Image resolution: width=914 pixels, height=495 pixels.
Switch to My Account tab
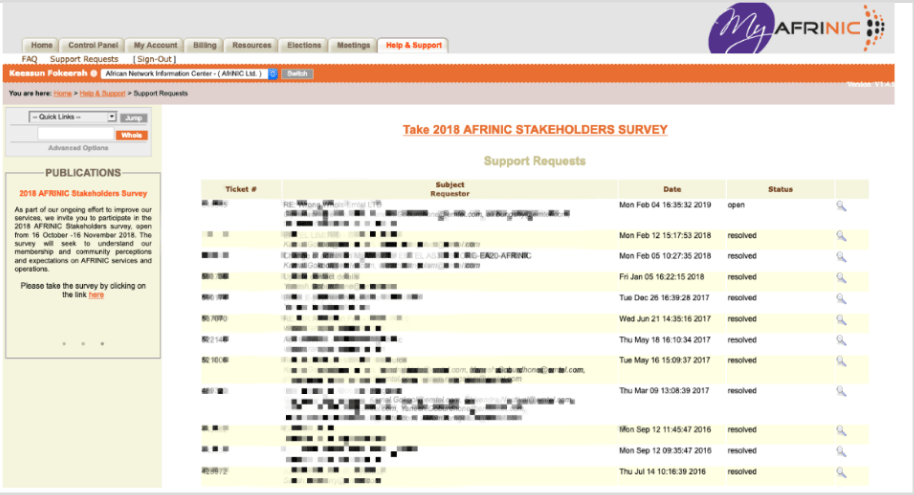click(155, 45)
